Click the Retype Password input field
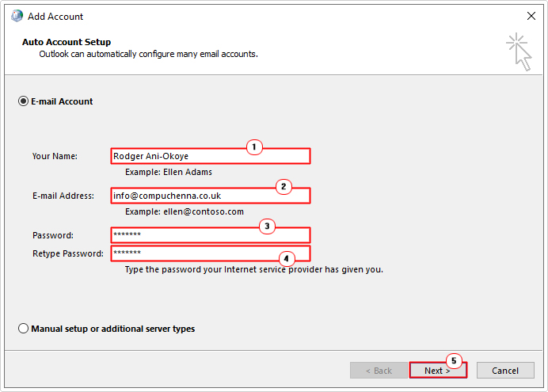Image resolution: width=548 pixels, height=392 pixels. (211, 253)
